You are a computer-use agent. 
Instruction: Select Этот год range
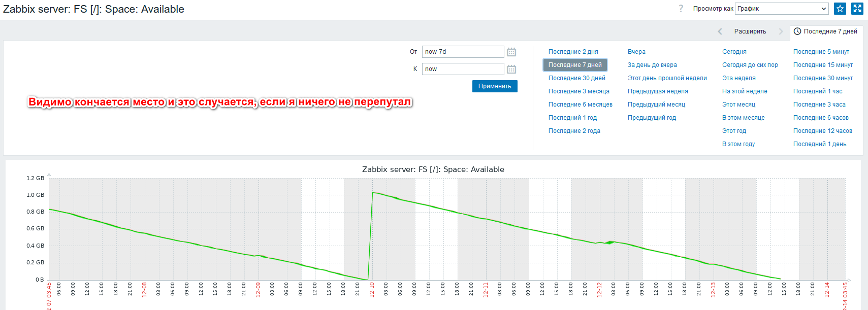(x=734, y=131)
